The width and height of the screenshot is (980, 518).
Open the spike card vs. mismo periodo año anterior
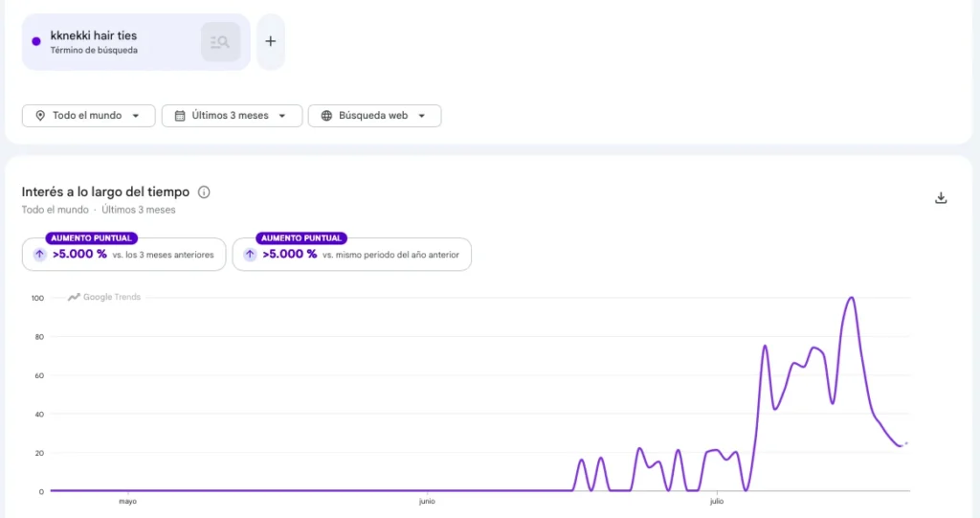[x=352, y=254]
